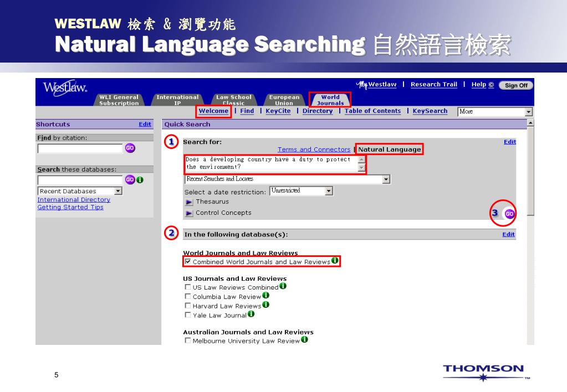The width and height of the screenshot is (567, 392).
Task: Open Table of Contents link
Action: (372, 111)
